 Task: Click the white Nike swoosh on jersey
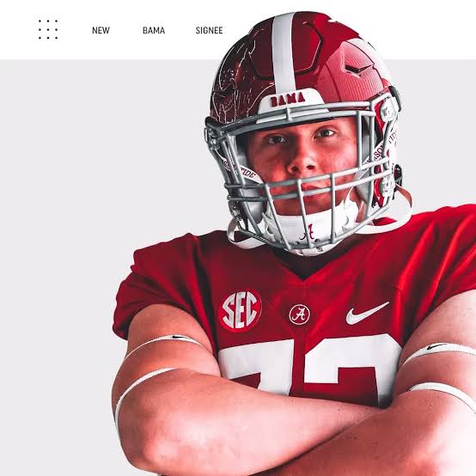(367, 314)
